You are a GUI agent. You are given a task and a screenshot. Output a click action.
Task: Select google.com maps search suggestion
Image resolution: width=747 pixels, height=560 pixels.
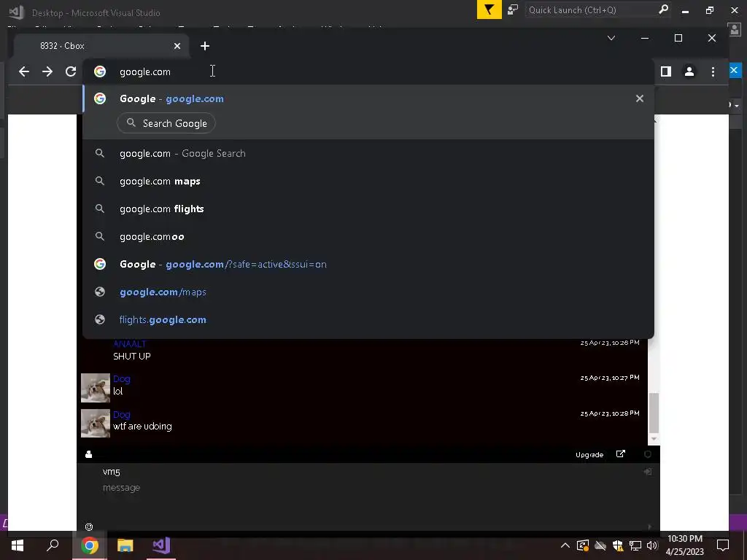[368, 181]
